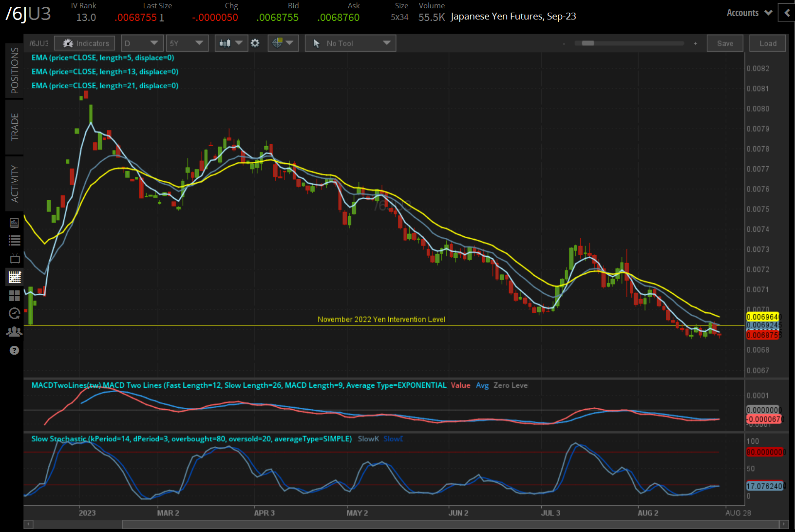
Task: Expand the D aggregation period dropdown
Action: tap(142, 43)
